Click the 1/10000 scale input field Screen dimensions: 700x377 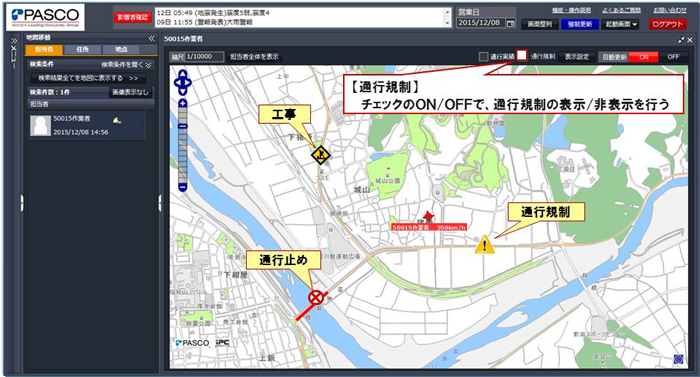pyautogui.click(x=204, y=57)
